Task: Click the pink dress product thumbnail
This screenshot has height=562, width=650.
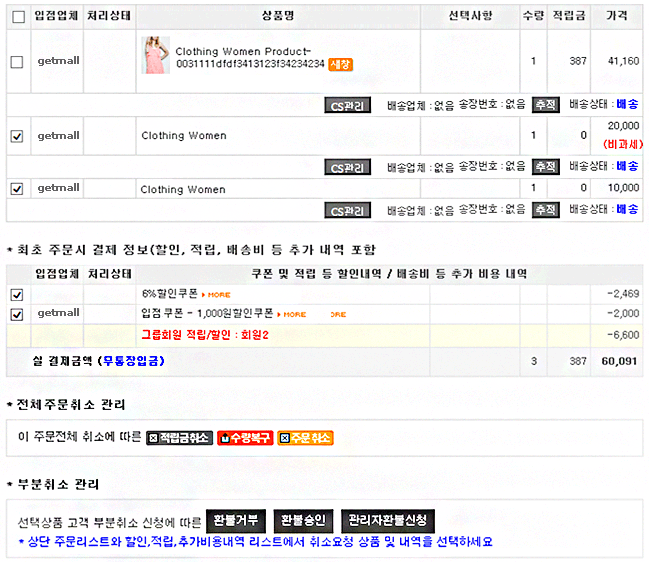Action: click(155, 56)
